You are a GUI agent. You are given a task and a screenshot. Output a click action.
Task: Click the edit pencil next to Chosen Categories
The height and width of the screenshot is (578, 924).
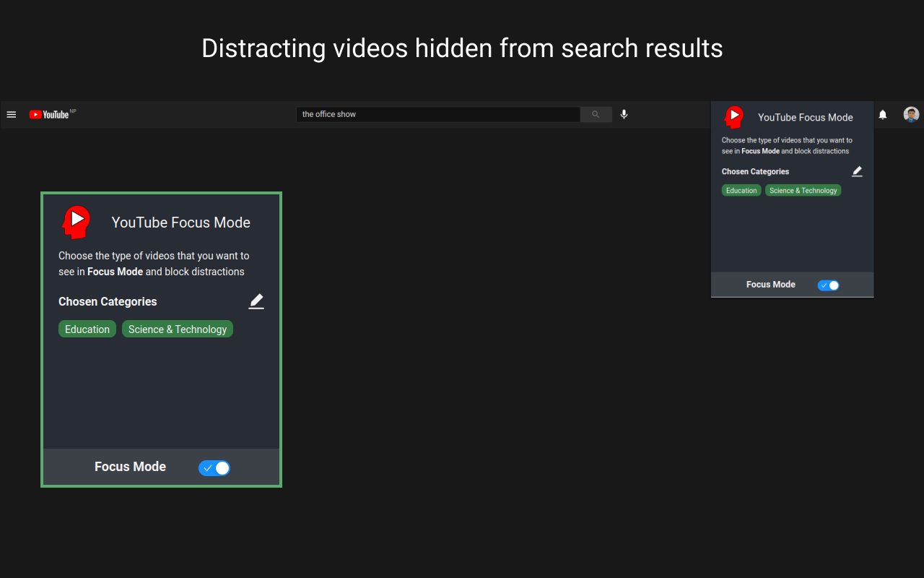point(256,301)
